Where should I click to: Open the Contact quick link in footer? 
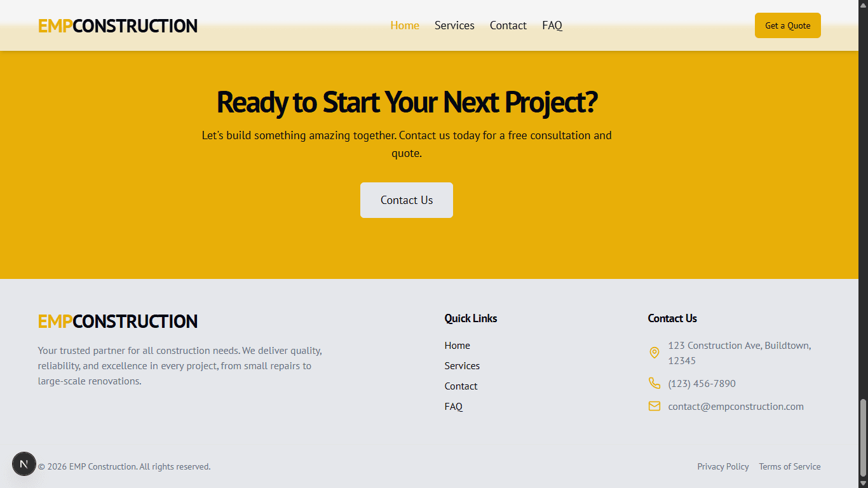coord(461,386)
